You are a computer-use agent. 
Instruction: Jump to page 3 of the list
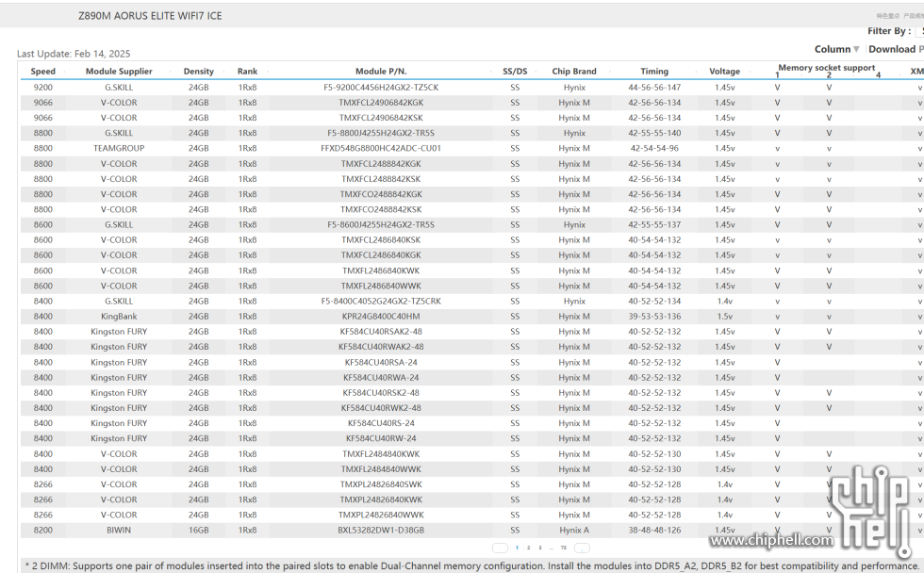[x=539, y=548]
